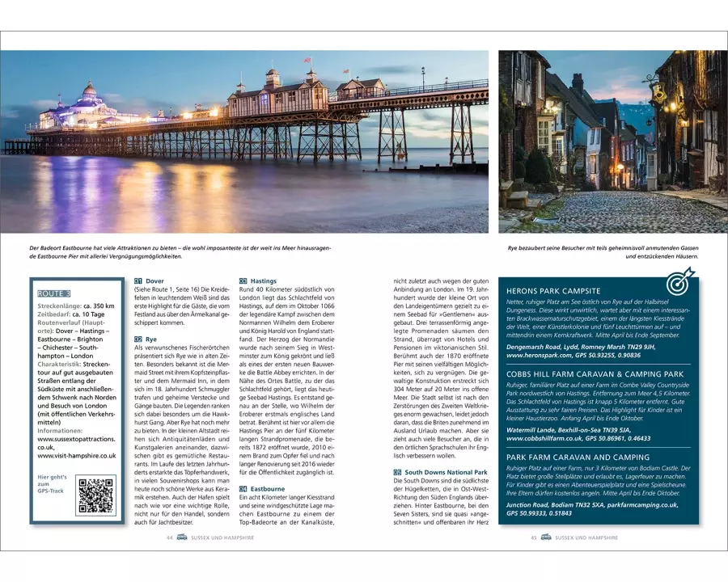Click the camper van icon by page 44
This screenshot has height=582, width=728.
tap(182, 537)
